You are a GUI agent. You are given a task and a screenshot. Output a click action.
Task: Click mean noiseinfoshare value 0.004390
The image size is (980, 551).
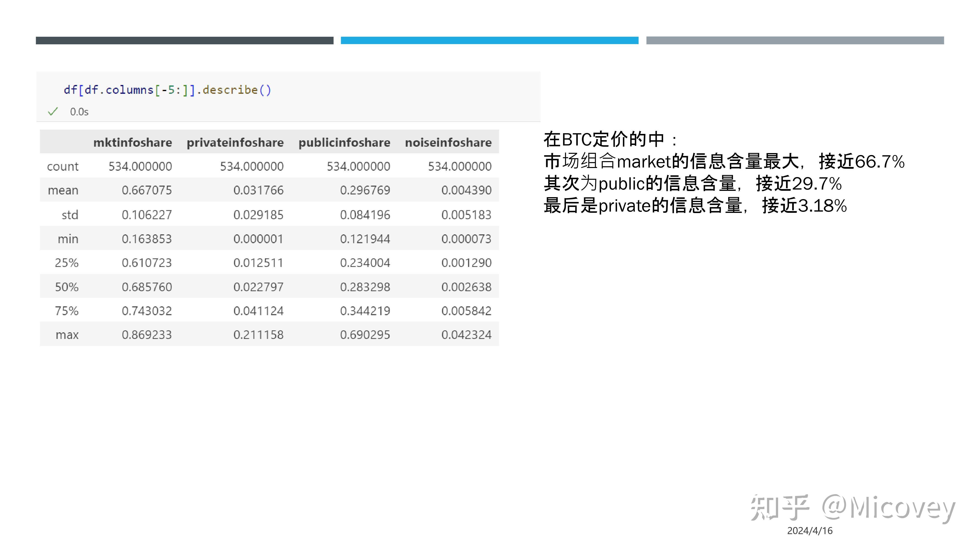click(x=466, y=190)
